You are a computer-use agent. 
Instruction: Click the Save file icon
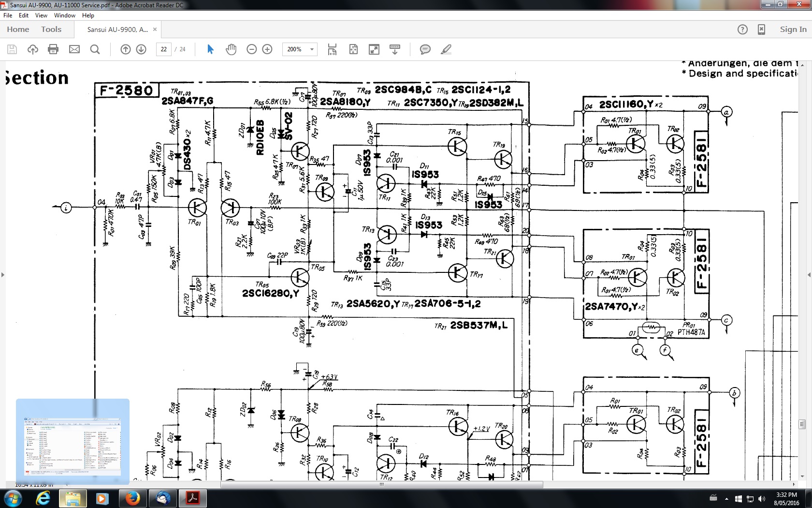(12, 49)
